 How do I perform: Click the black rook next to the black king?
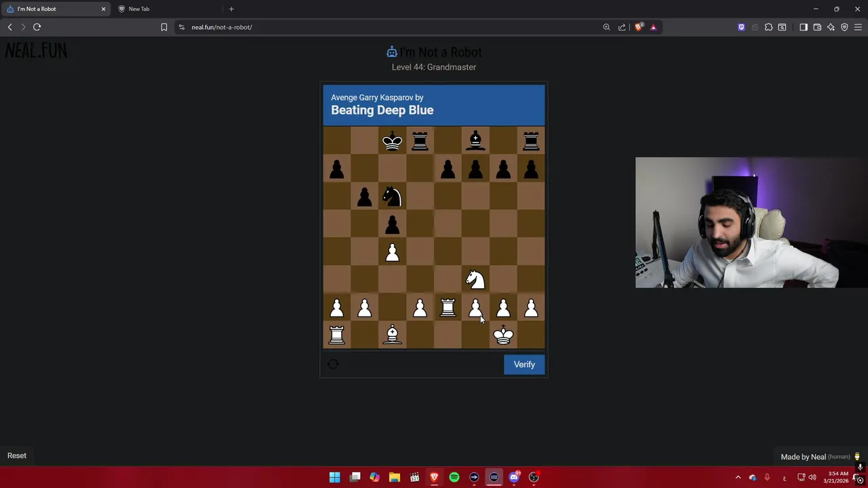coord(420,141)
